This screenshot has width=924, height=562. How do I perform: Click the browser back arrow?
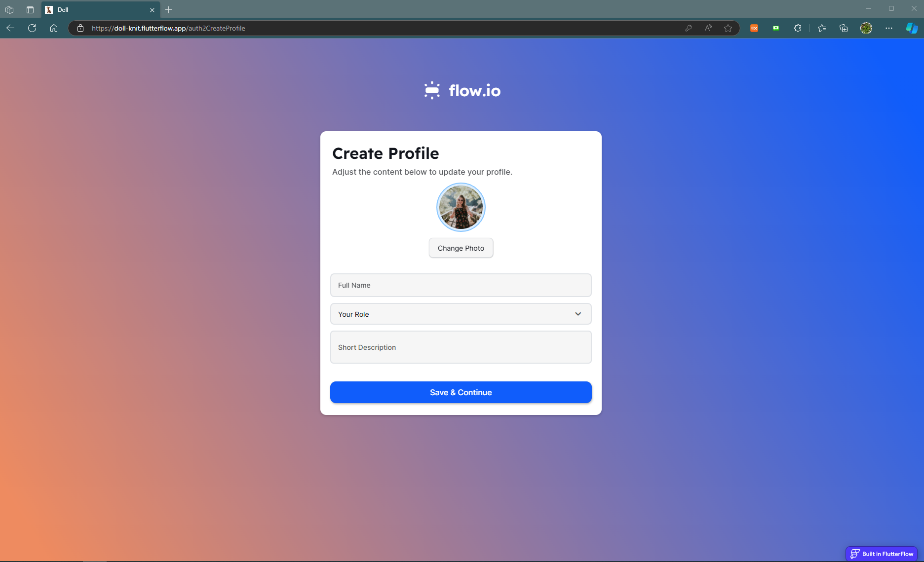point(10,28)
